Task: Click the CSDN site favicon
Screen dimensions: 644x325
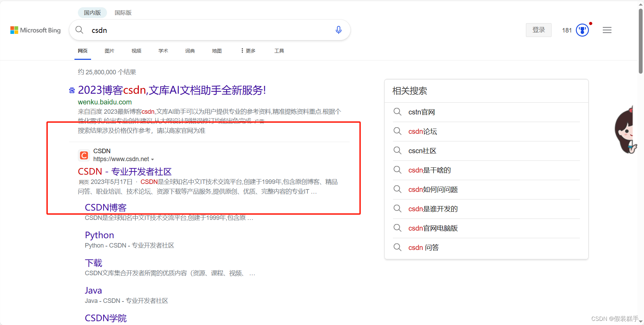Action: (x=84, y=155)
